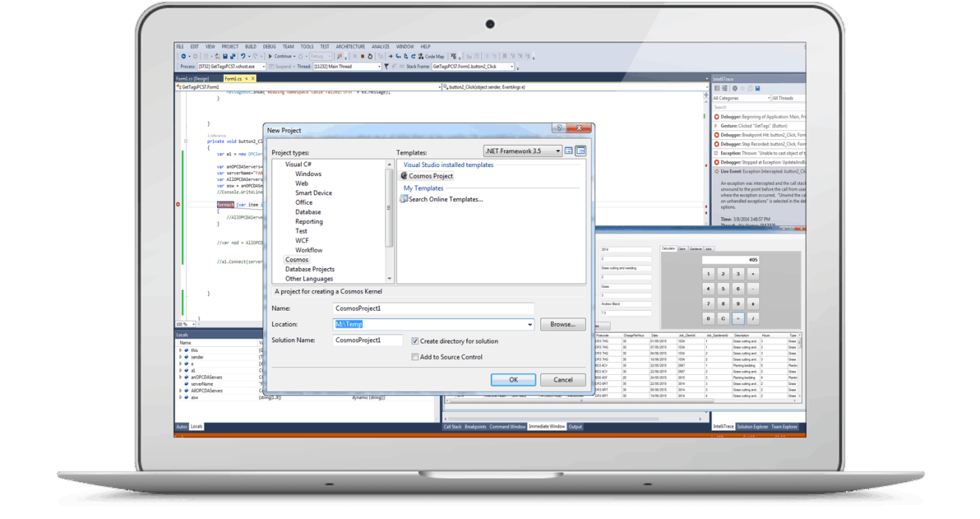Click the Browse... button
The image size is (980, 519).
[563, 324]
